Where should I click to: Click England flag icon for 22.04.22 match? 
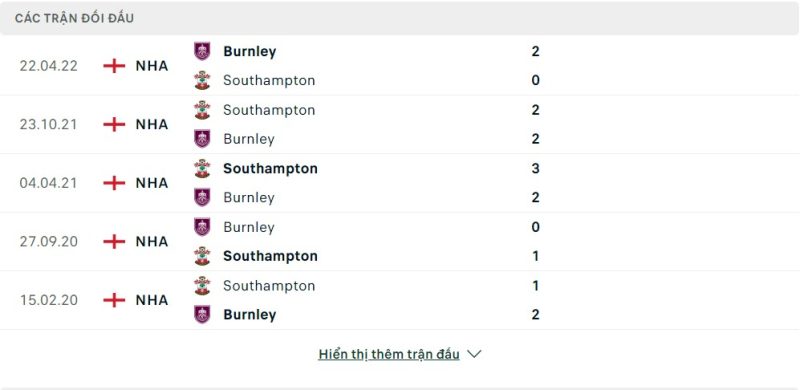pos(114,66)
